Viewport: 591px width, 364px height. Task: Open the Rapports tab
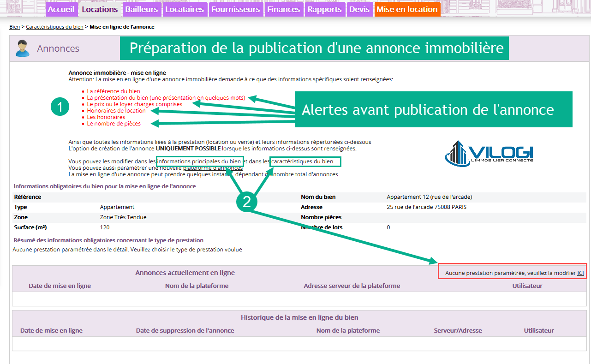coord(325,9)
